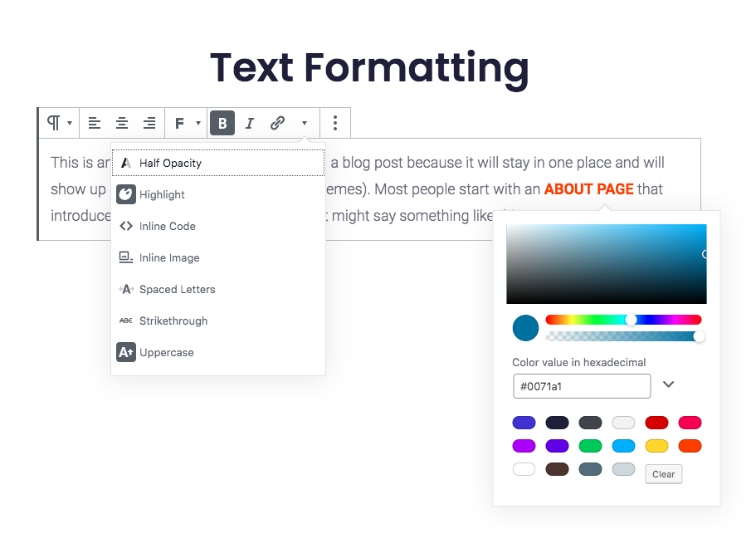The width and height of the screenshot is (756, 558).
Task: Focus the hexadecimal color value field
Action: [x=582, y=386]
